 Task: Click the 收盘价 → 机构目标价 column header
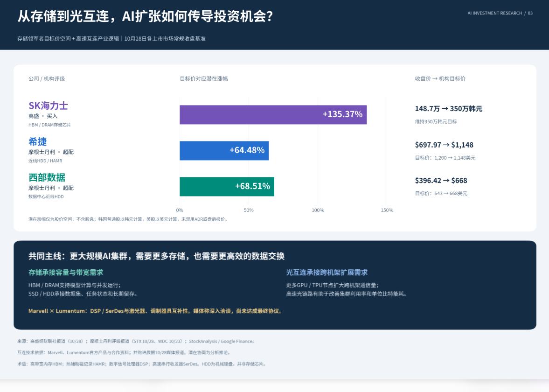440,79
